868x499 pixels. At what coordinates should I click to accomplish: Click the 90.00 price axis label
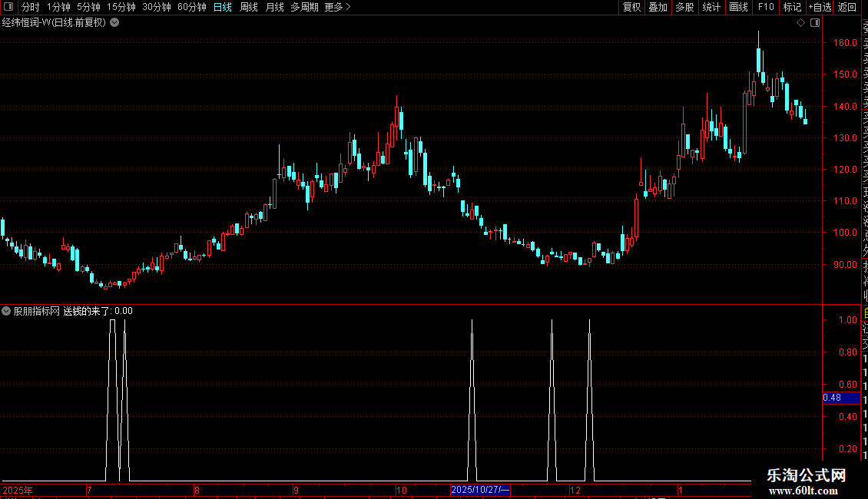tap(845, 264)
